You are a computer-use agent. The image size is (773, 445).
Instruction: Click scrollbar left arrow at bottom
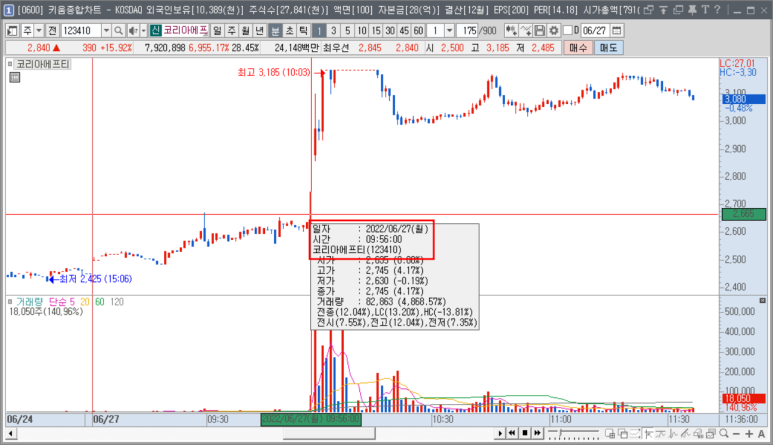coord(11,434)
